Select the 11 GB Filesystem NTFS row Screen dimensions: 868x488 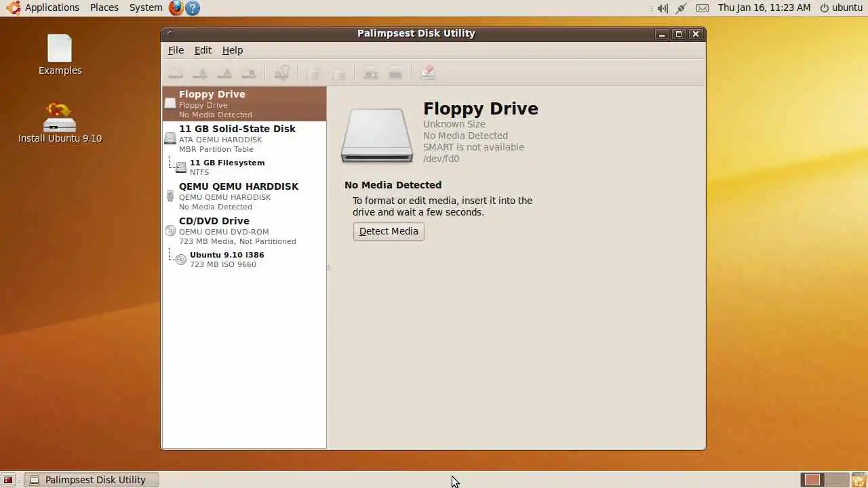point(244,167)
